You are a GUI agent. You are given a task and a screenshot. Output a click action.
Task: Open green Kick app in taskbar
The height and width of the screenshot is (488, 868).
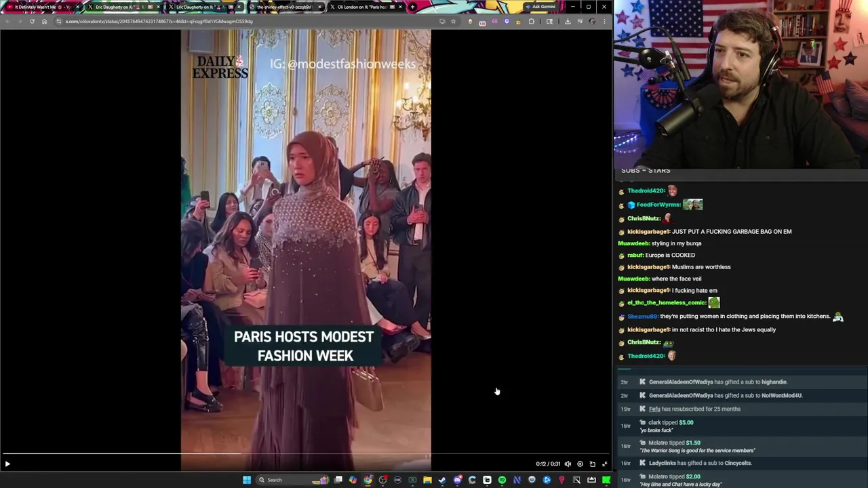pos(606,480)
